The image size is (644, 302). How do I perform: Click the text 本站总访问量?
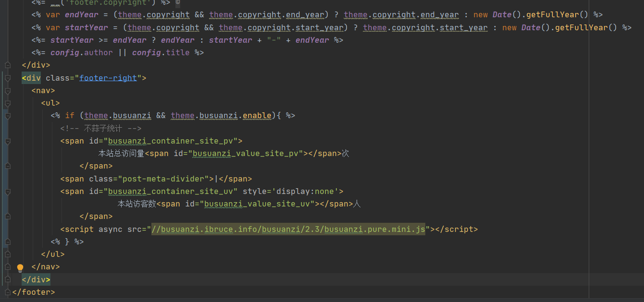(x=122, y=154)
